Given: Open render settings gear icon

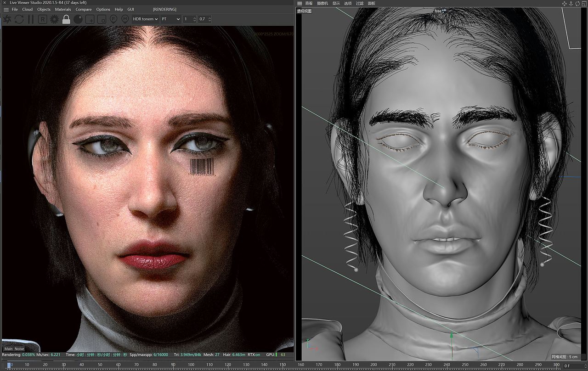Looking at the screenshot, I should pos(55,19).
